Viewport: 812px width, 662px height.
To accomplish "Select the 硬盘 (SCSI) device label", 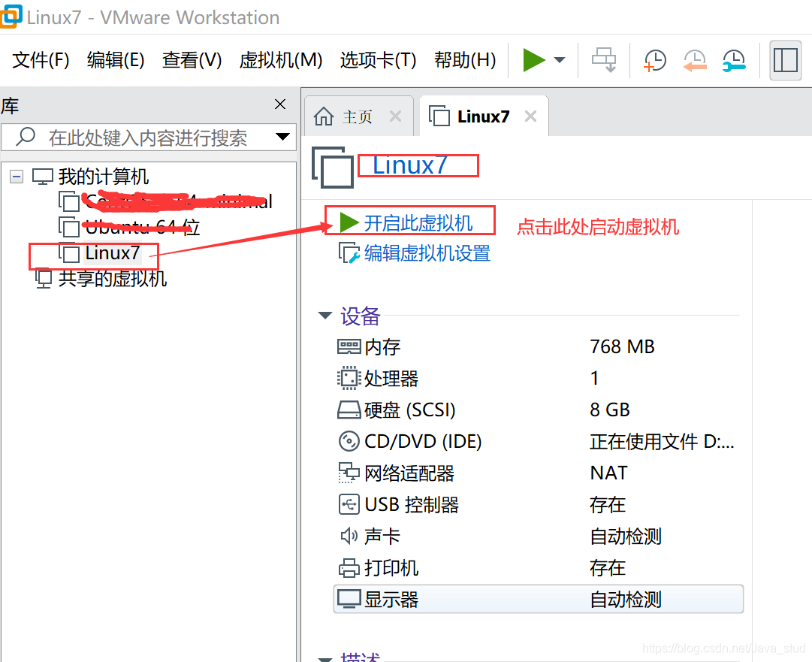I will coord(409,410).
